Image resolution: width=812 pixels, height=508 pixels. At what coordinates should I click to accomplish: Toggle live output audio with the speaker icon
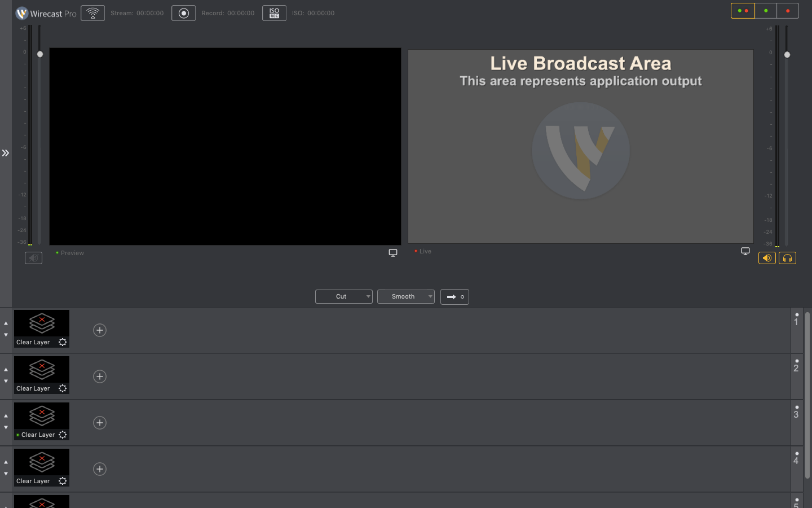766,258
